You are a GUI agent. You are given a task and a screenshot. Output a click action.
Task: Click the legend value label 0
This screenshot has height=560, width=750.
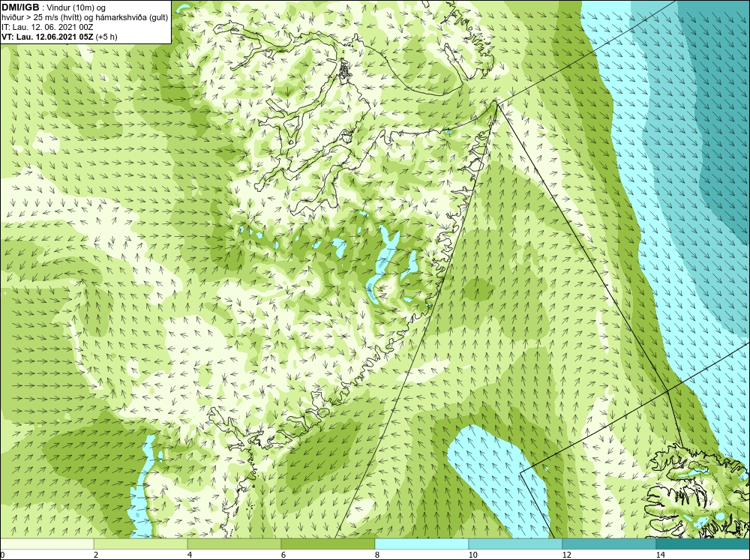click(2, 555)
